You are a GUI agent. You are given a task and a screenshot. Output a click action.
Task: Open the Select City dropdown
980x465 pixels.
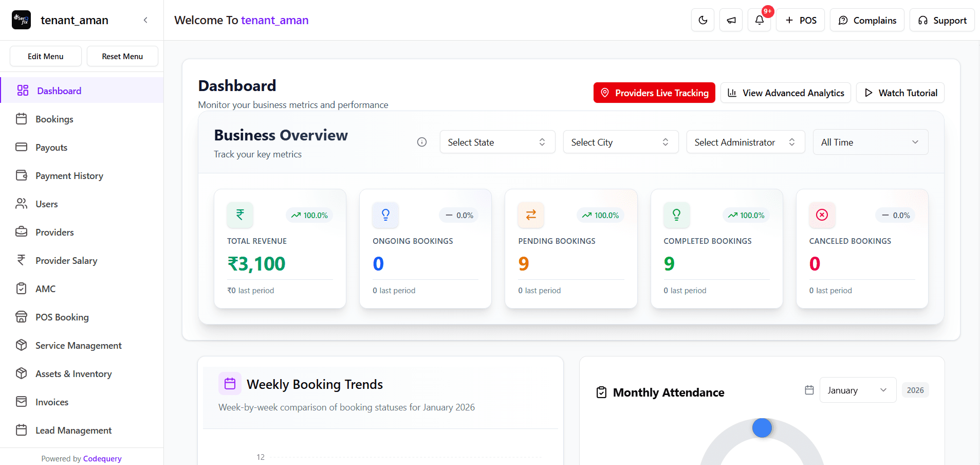[620, 142]
